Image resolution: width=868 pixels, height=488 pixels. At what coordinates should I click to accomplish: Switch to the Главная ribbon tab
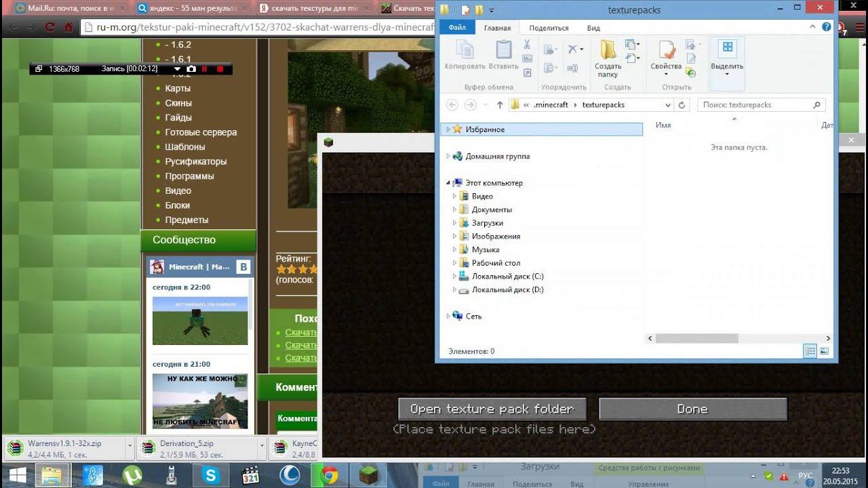[x=497, y=28]
